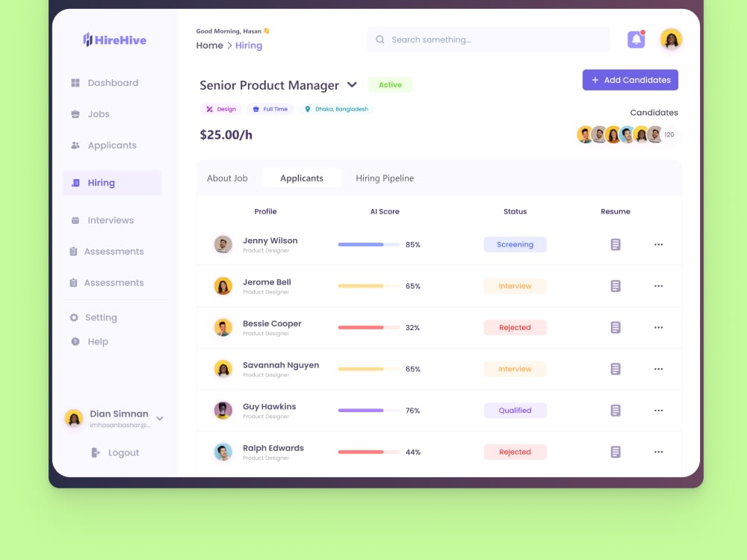Open the Hiring link in the breadcrumb
Image resolution: width=747 pixels, height=560 pixels.
pyautogui.click(x=249, y=46)
